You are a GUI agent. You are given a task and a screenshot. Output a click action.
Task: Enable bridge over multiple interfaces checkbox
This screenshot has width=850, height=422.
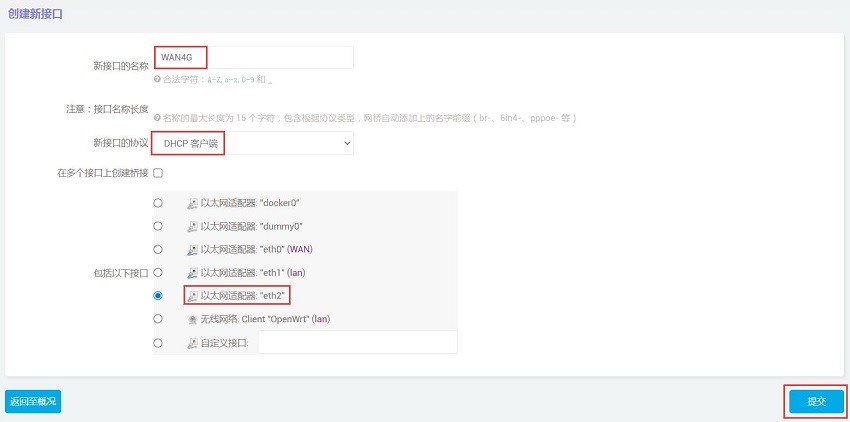[x=158, y=173]
